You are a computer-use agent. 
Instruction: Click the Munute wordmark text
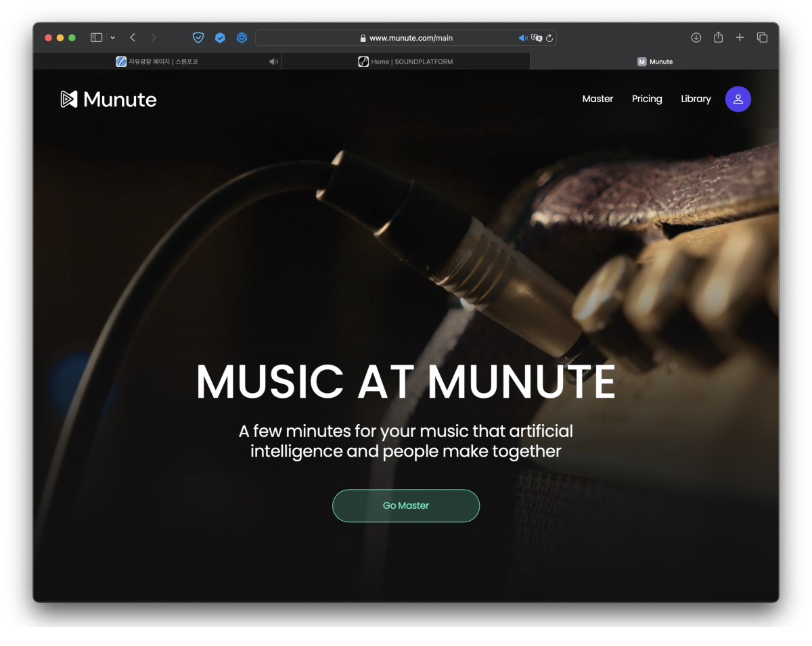point(120,99)
